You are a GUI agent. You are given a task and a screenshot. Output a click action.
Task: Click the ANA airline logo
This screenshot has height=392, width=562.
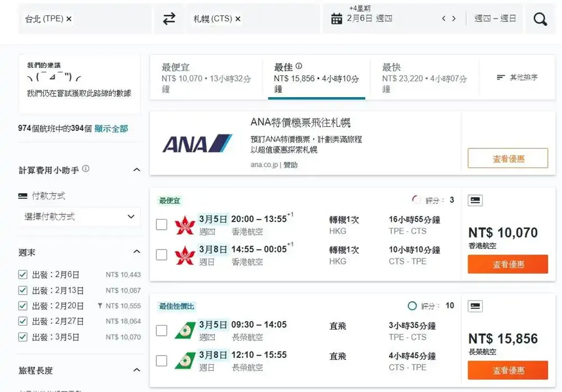[197, 144]
